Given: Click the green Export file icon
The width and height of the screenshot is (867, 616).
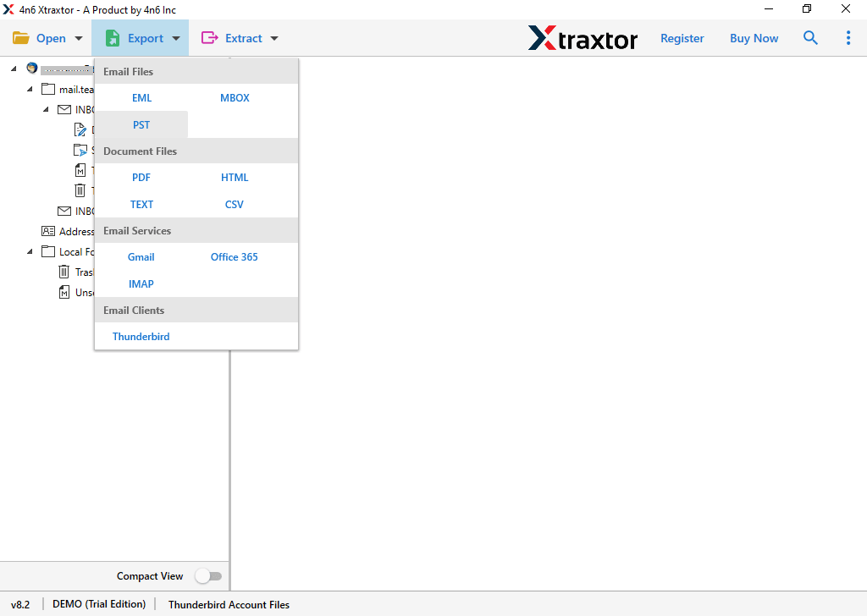Looking at the screenshot, I should coord(113,38).
